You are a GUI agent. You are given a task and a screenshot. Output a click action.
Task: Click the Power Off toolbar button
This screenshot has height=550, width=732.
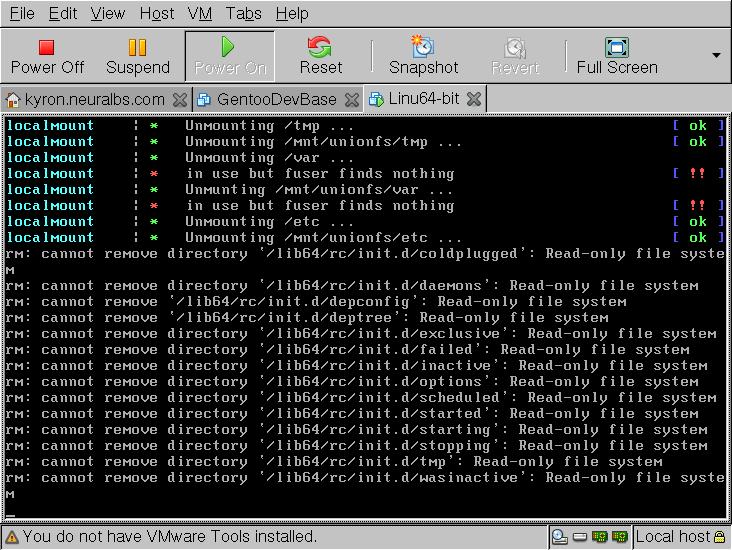[x=47, y=56]
